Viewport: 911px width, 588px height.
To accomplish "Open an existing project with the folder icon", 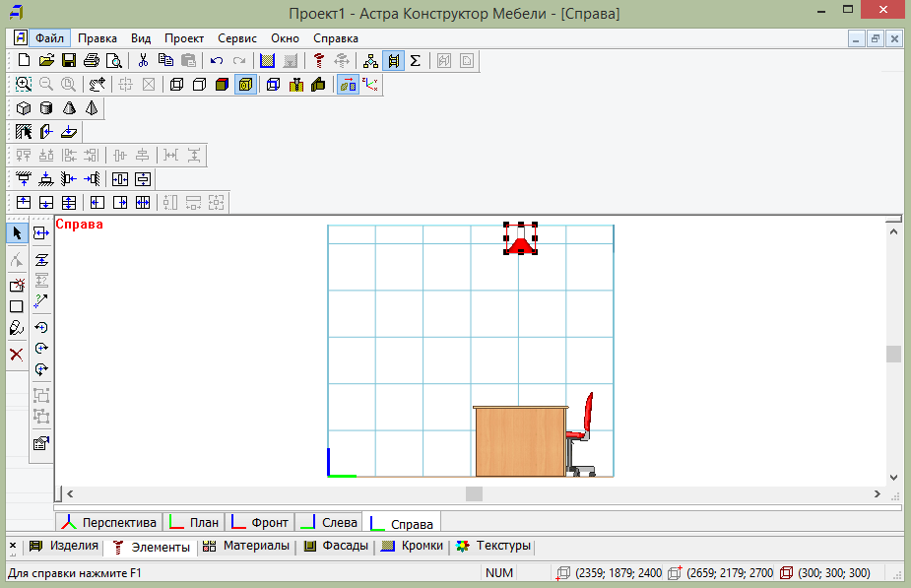I will click(x=46, y=60).
